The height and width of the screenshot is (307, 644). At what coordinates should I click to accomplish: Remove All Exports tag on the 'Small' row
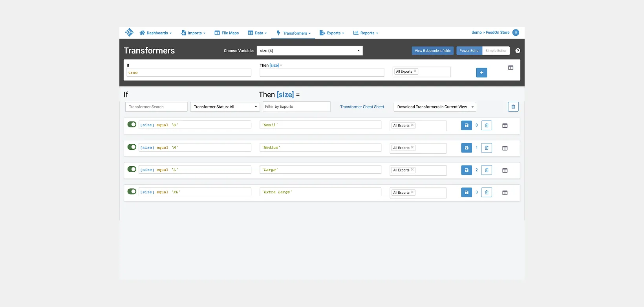412,125
